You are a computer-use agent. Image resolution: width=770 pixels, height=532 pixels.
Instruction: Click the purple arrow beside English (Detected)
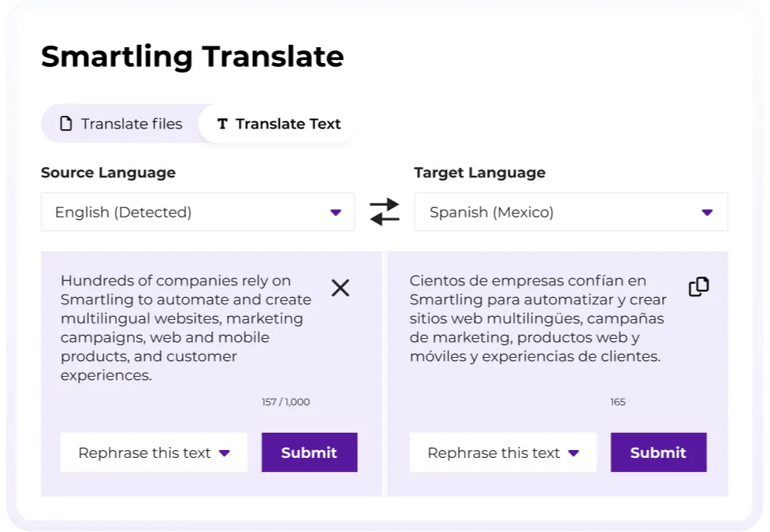336,213
